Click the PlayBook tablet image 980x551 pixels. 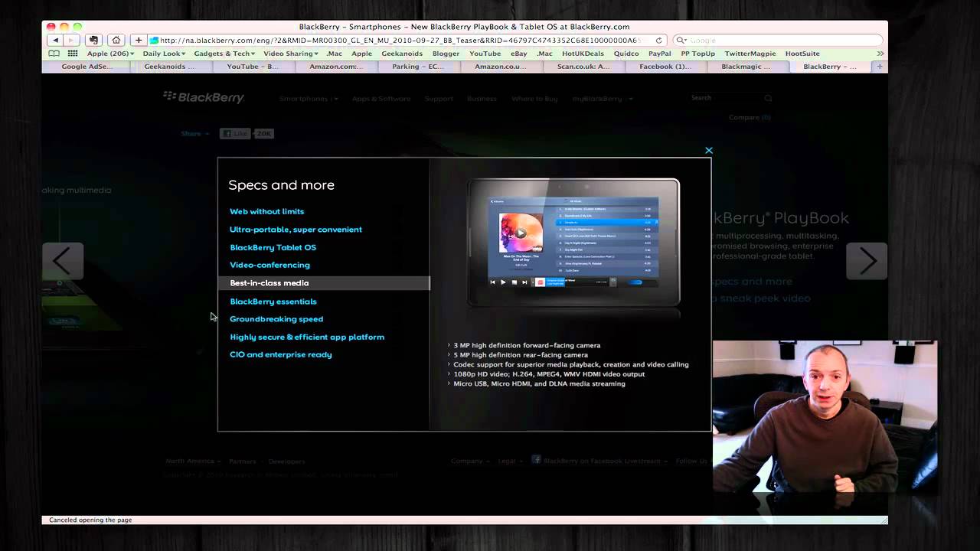point(573,242)
